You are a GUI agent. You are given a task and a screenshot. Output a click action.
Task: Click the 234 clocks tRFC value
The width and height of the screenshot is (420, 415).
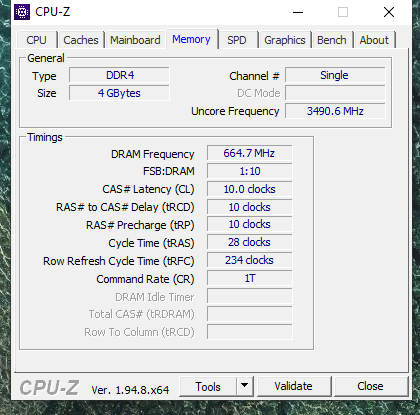[x=249, y=260]
